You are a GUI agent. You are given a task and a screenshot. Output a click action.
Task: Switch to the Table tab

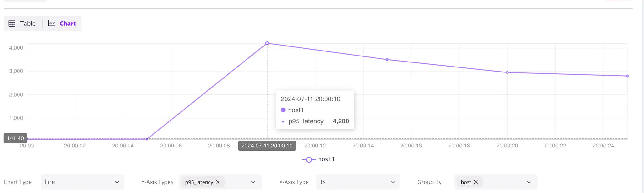coord(28,23)
